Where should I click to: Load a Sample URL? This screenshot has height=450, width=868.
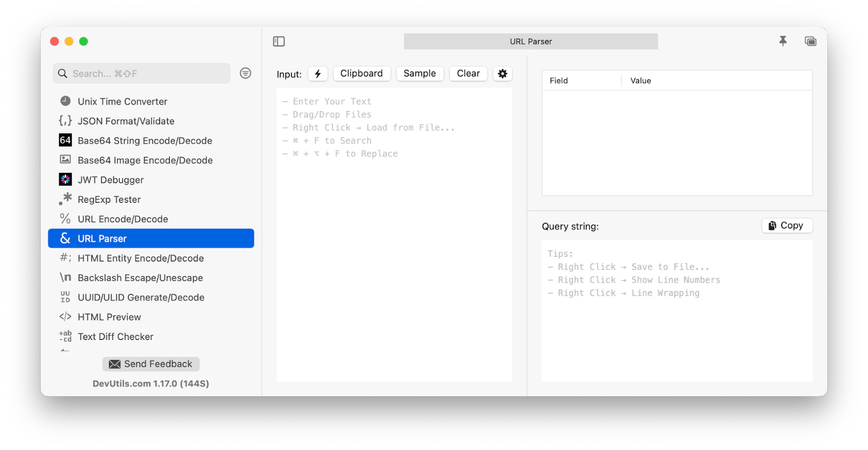click(x=420, y=74)
